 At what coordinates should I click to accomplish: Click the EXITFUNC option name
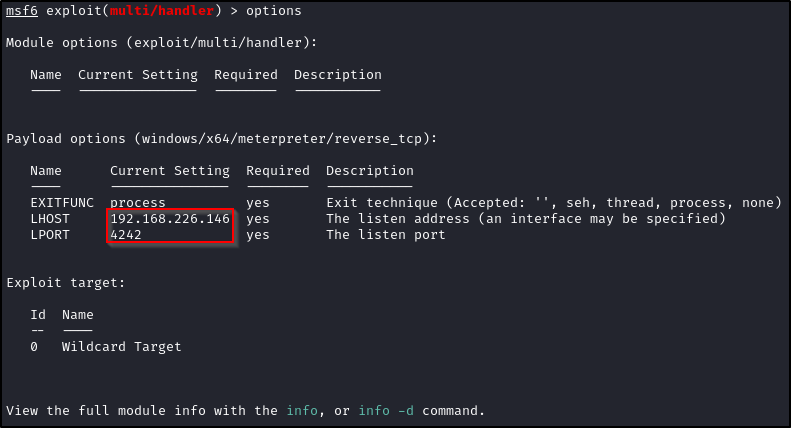62,203
